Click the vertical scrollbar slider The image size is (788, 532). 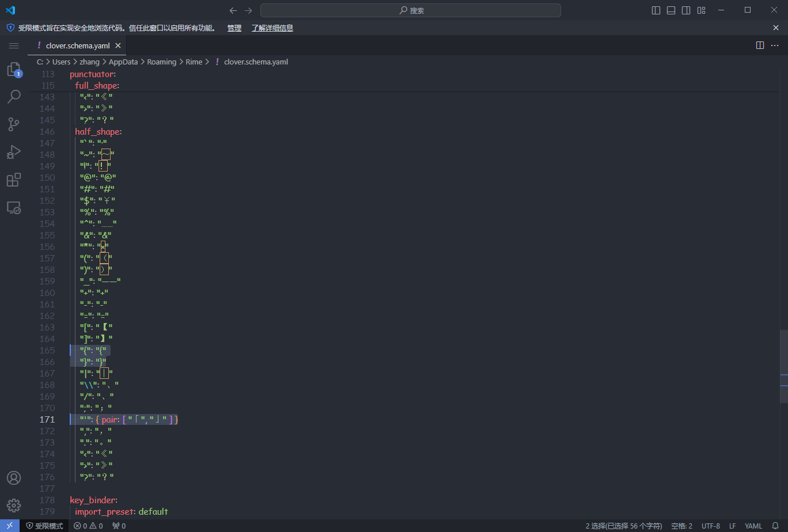point(784,366)
